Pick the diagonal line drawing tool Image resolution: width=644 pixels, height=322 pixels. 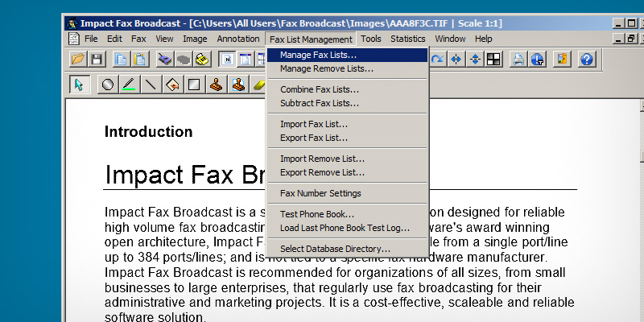[151, 85]
